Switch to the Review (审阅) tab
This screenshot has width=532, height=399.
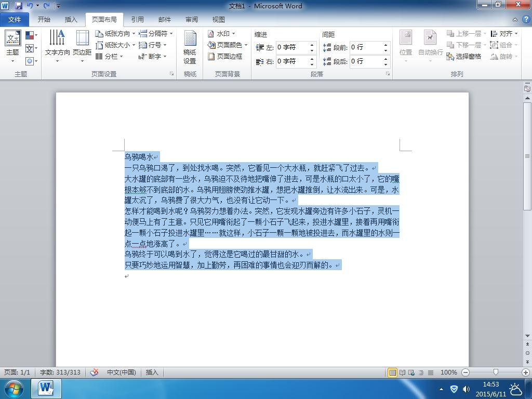coord(192,20)
